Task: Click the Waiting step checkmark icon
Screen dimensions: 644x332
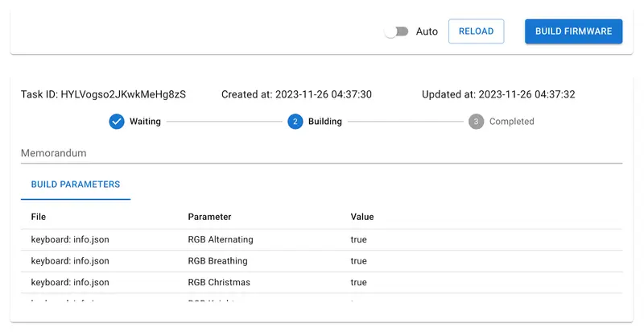Action: [117, 122]
